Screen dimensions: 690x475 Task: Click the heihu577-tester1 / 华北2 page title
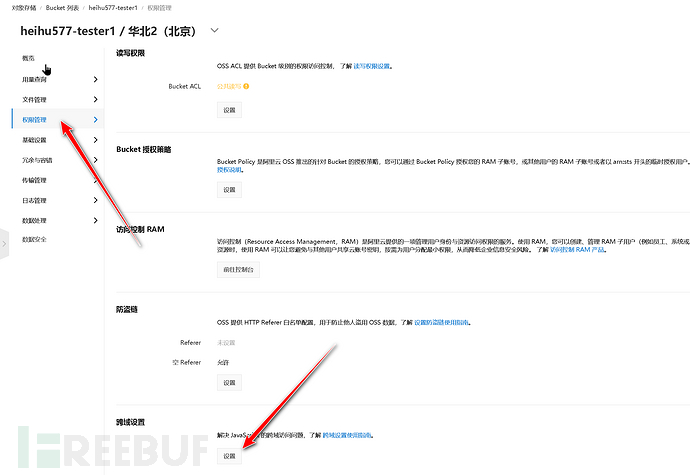tap(108, 31)
